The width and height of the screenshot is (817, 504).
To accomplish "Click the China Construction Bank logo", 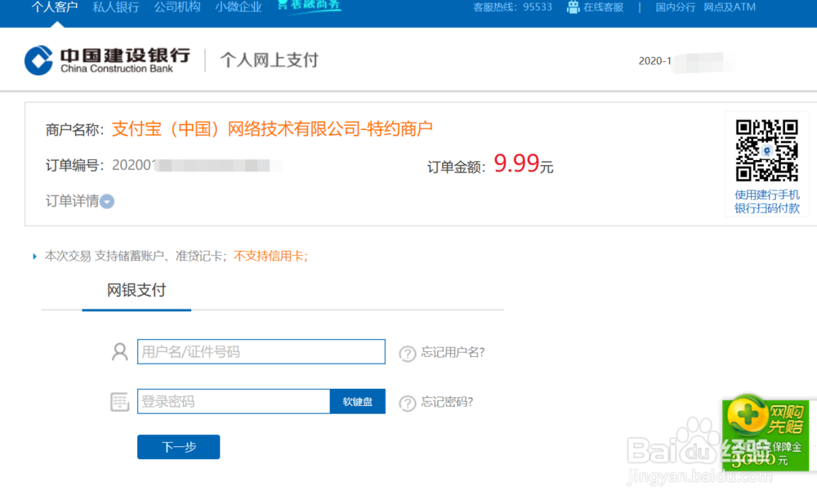I will pos(107,60).
